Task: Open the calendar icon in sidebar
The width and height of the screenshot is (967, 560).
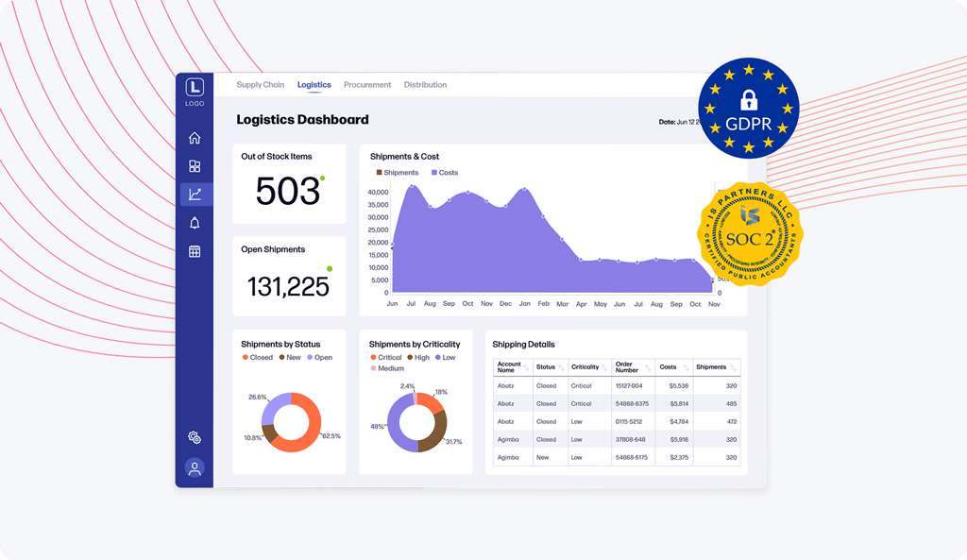Action: pos(195,251)
